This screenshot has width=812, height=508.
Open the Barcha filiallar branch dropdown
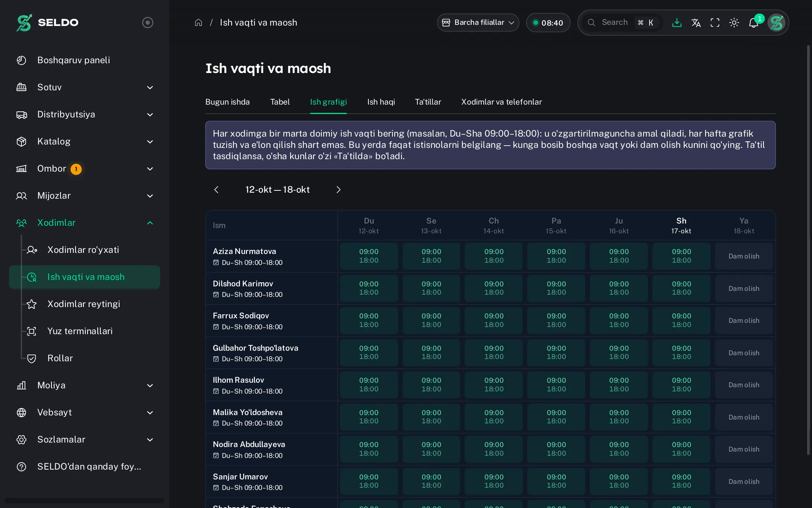point(478,23)
